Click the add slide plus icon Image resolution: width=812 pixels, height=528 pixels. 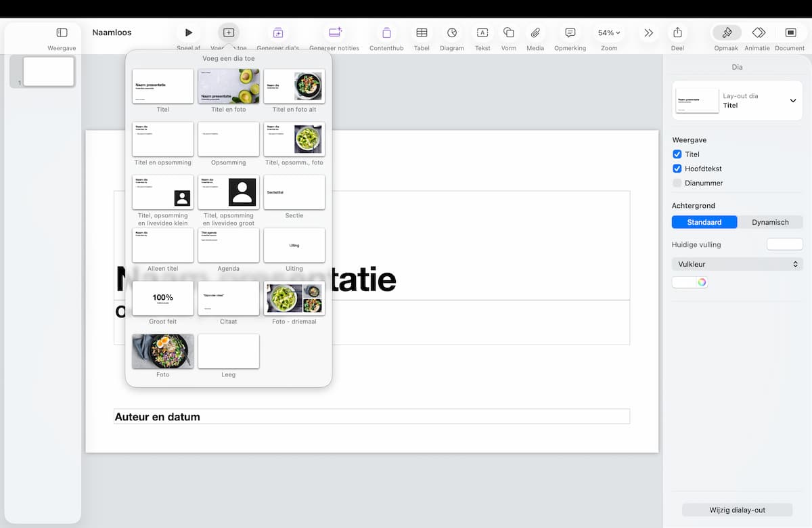pos(229,32)
